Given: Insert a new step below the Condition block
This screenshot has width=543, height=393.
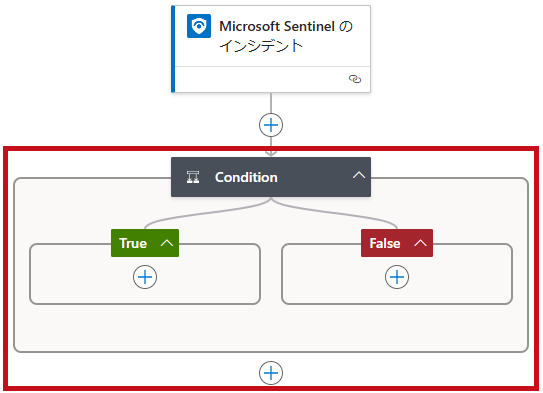Looking at the screenshot, I should (271, 373).
